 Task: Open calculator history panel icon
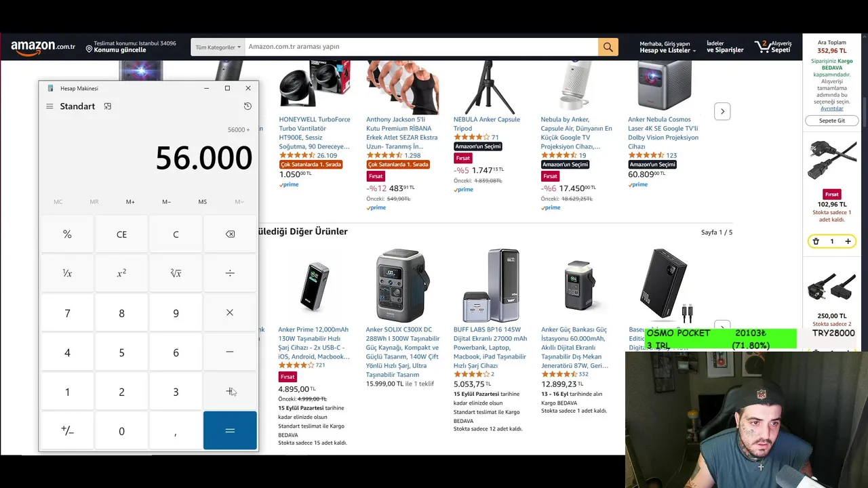248,106
